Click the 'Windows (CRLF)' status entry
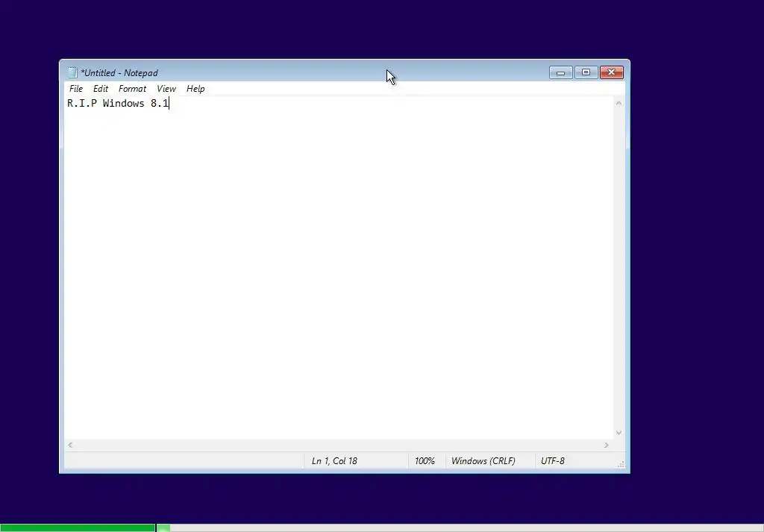764x532 pixels. 483,461
